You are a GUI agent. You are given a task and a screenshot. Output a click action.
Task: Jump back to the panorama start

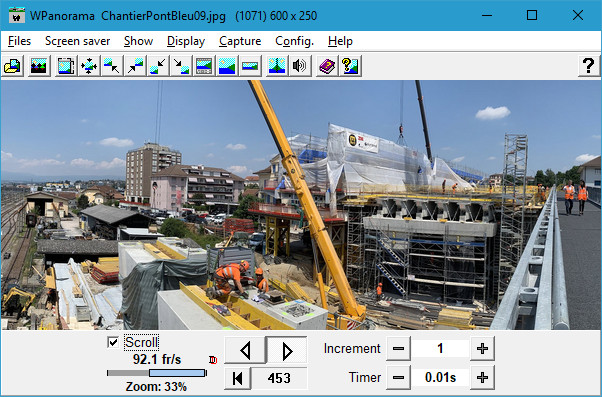pos(238,378)
